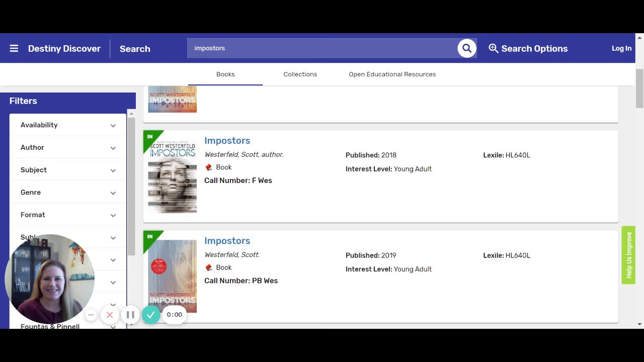This screenshot has width=644, height=362.
Task: Click the Filters panel heading
Action: tap(23, 101)
